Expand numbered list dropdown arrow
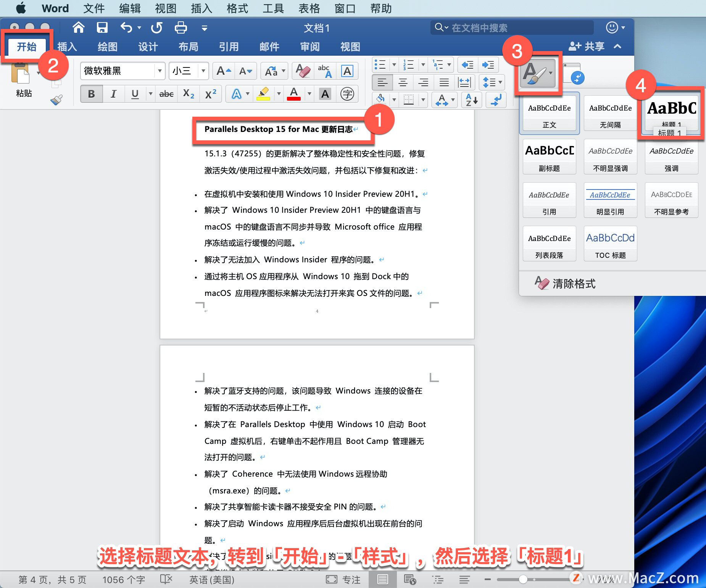706x588 pixels. coord(423,65)
